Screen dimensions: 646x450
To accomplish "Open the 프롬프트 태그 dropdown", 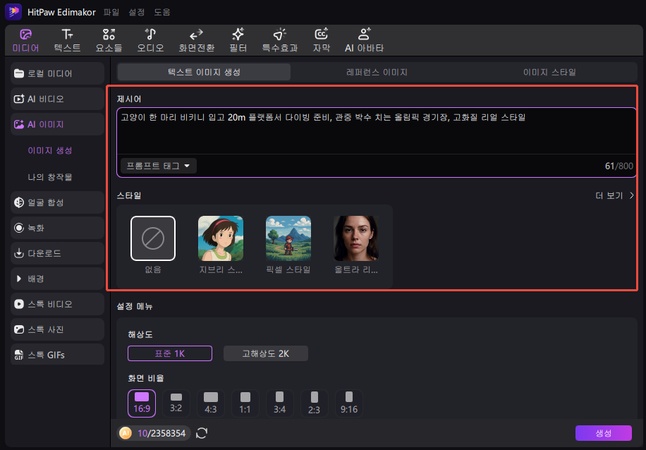I will click(x=159, y=166).
